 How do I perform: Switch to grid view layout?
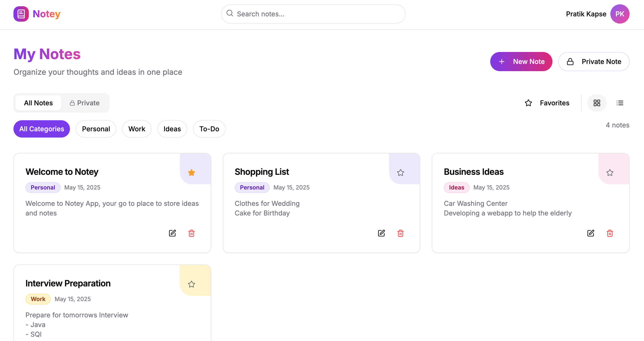click(597, 103)
